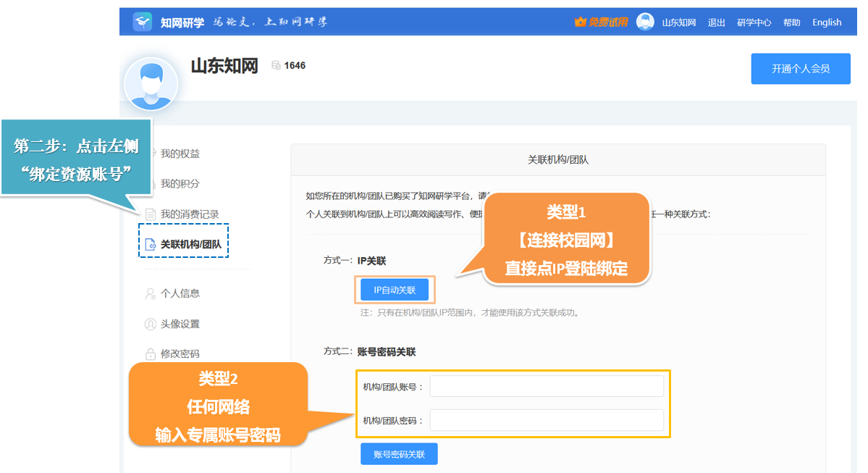Click the 机构/团队账号 input field

point(546,387)
